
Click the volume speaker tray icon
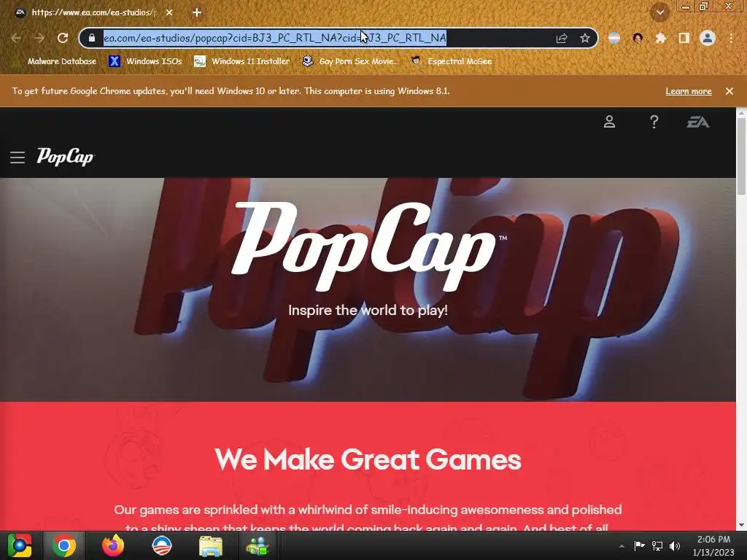pos(674,545)
